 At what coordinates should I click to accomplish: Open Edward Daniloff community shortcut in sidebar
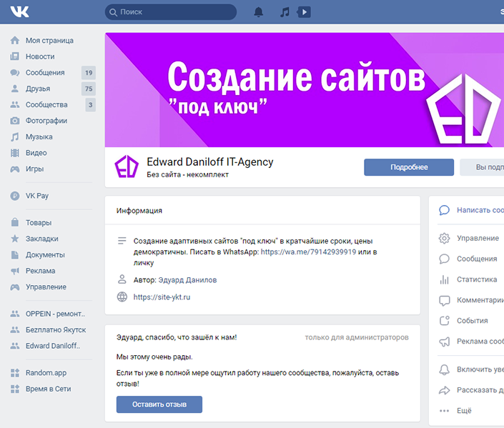point(53,346)
